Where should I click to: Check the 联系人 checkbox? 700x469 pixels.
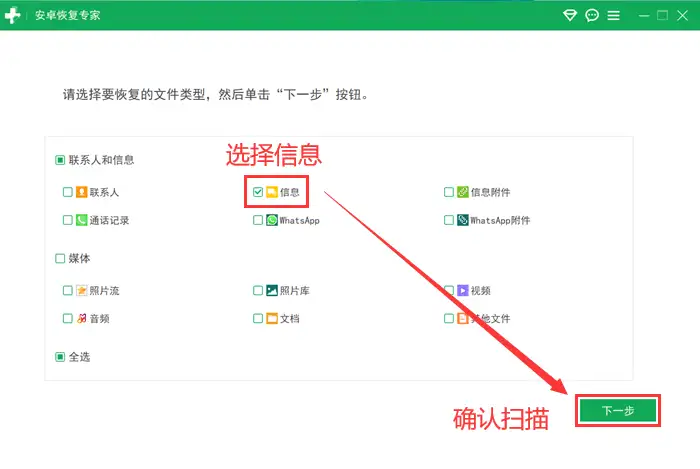pyautogui.click(x=67, y=192)
